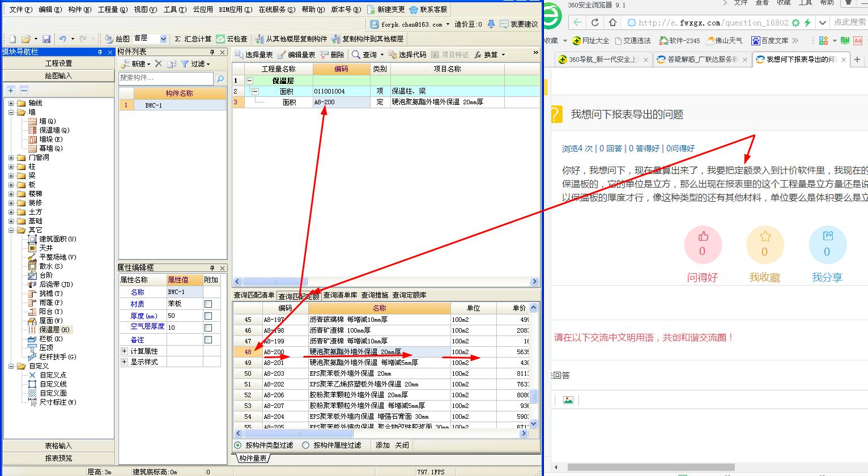Click the save disk icon

[46, 39]
